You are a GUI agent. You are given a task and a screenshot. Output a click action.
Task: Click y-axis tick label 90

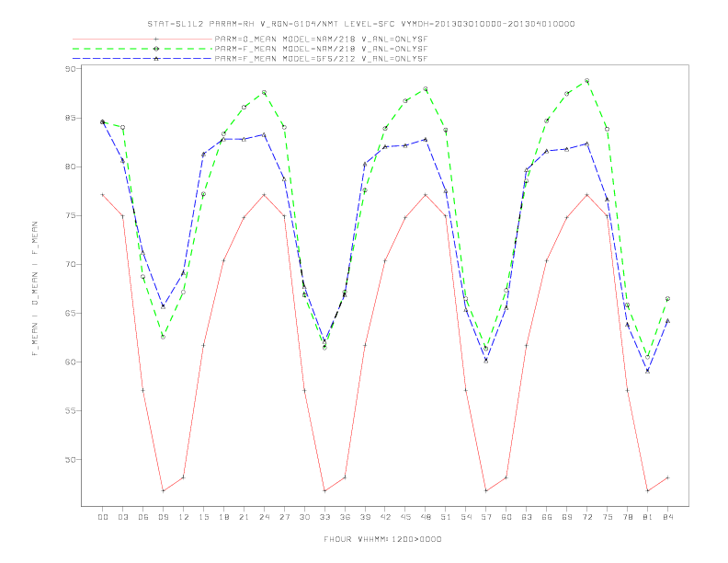(x=70, y=69)
